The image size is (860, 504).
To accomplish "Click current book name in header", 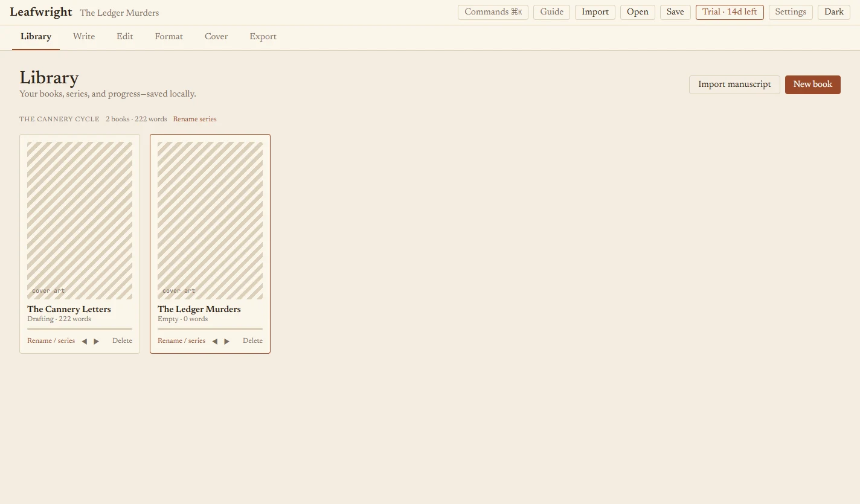I will coord(120,13).
